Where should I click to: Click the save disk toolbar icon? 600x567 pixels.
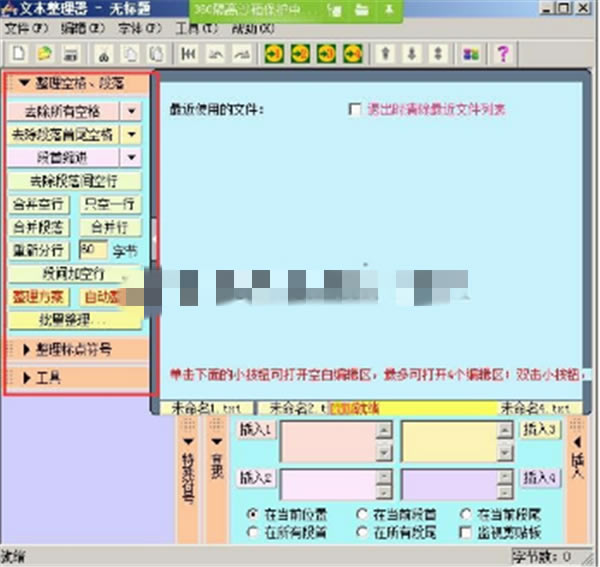[71, 54]
